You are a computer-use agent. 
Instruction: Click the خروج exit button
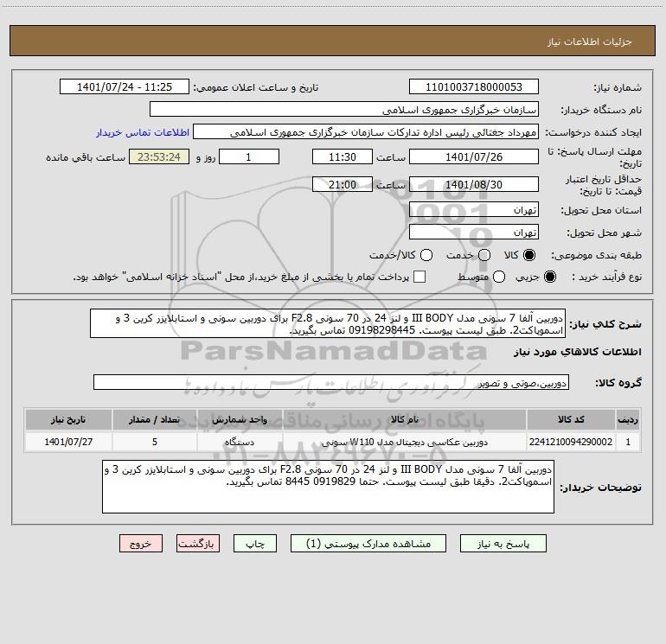coord(141,544)
